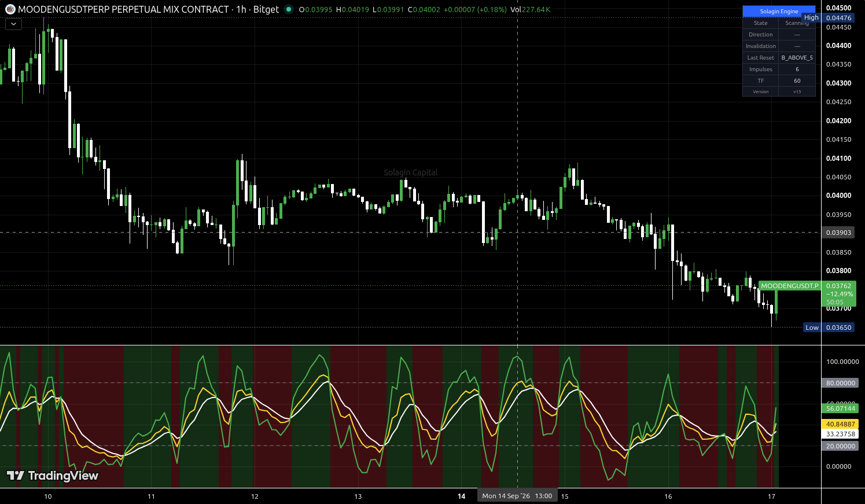
Task: Click the white indicator value 33.23758
Action: (x=841, y=434)
